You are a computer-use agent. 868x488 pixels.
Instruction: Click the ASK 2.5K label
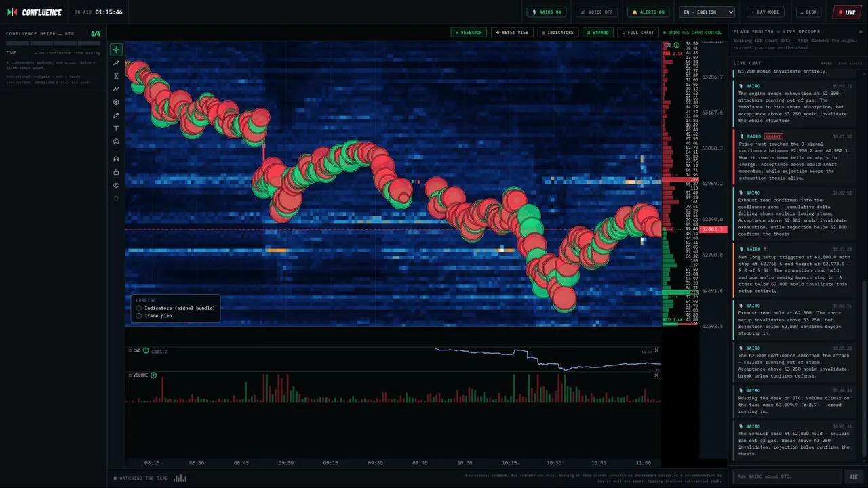click(x=673, y=54)
